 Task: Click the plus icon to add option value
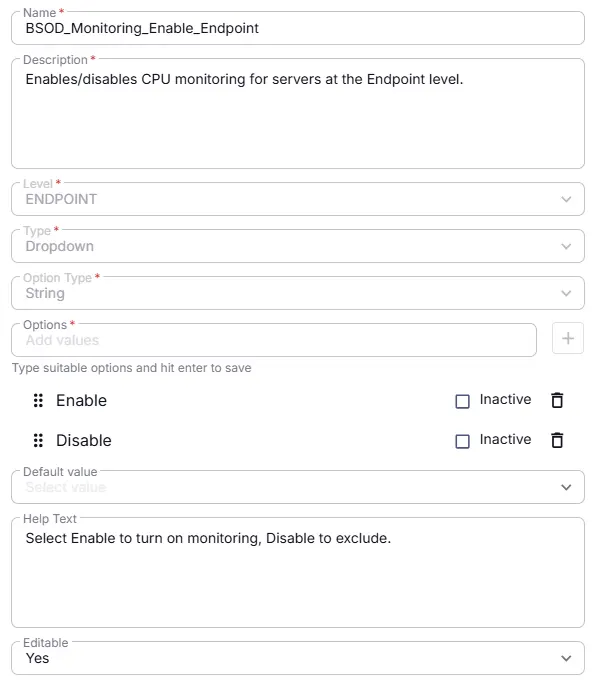coord(567,338)
